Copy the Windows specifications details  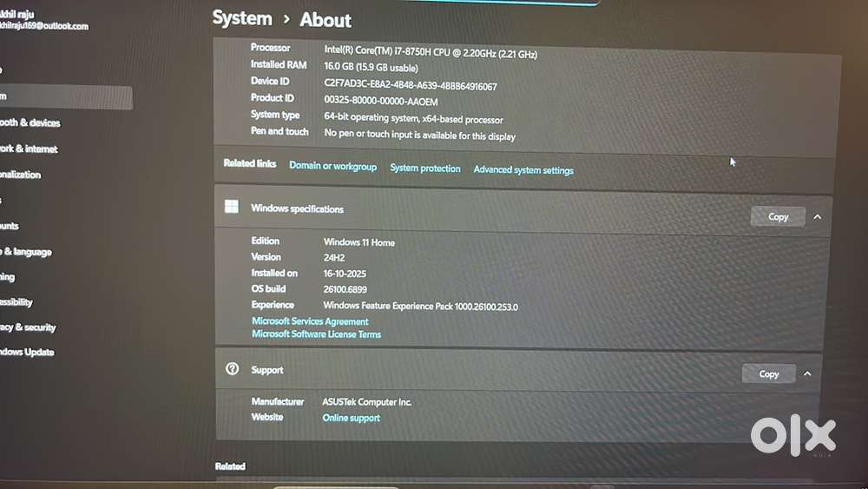pyautogui.click(x=778, y=217)
